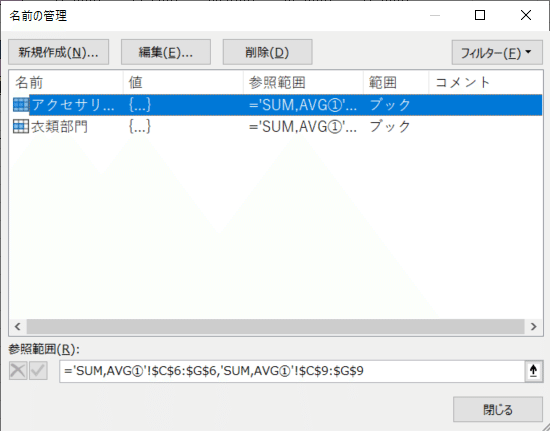Click the 削除(D) button
550x431 pixels.
click(267, 52)
